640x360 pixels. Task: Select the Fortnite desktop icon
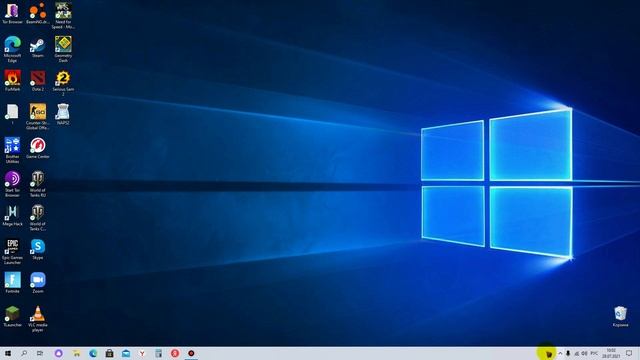coord(12,282)
